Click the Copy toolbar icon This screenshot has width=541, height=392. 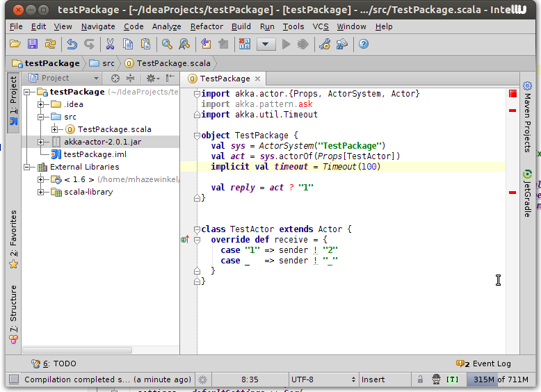pos(128,44)
